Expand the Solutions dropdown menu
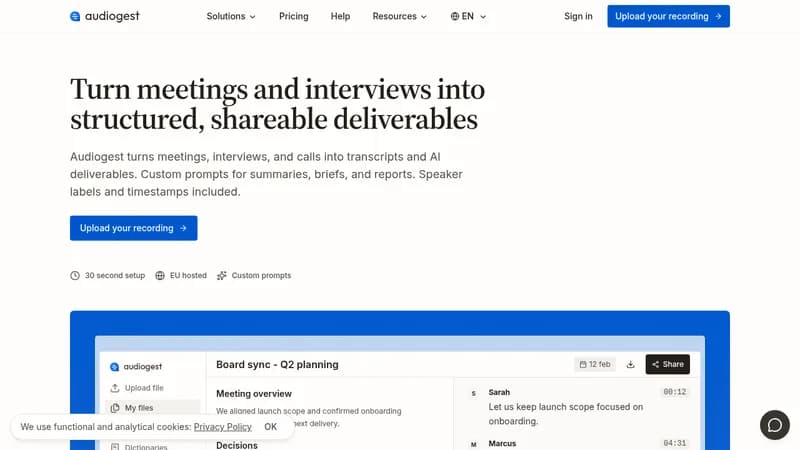Screen dimensions: 800x450 click(231, 16)
